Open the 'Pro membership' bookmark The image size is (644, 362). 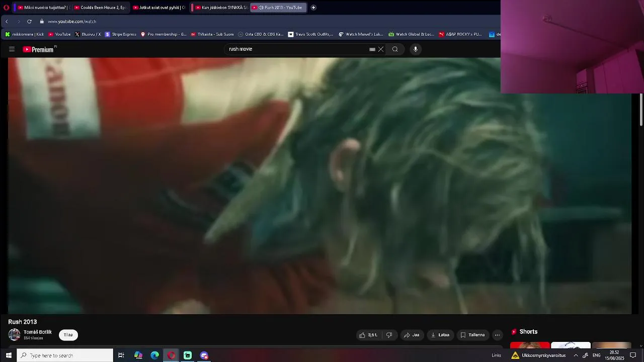tap(164, 35)
